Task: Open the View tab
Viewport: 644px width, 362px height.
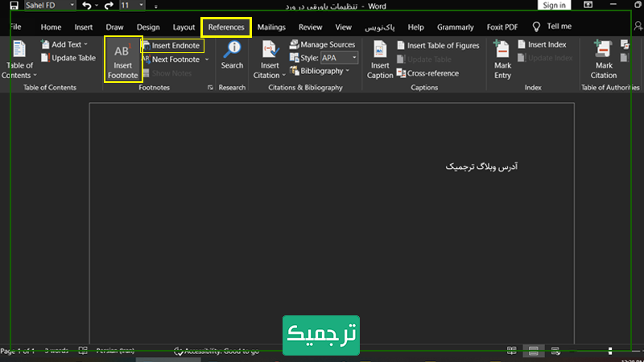Action: coord(344,27)
